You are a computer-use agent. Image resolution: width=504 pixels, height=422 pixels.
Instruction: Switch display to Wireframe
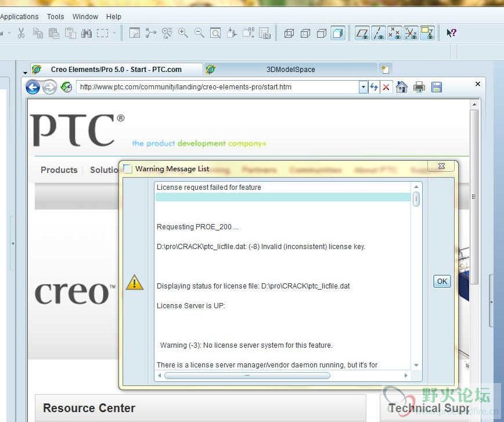point(289,33)
